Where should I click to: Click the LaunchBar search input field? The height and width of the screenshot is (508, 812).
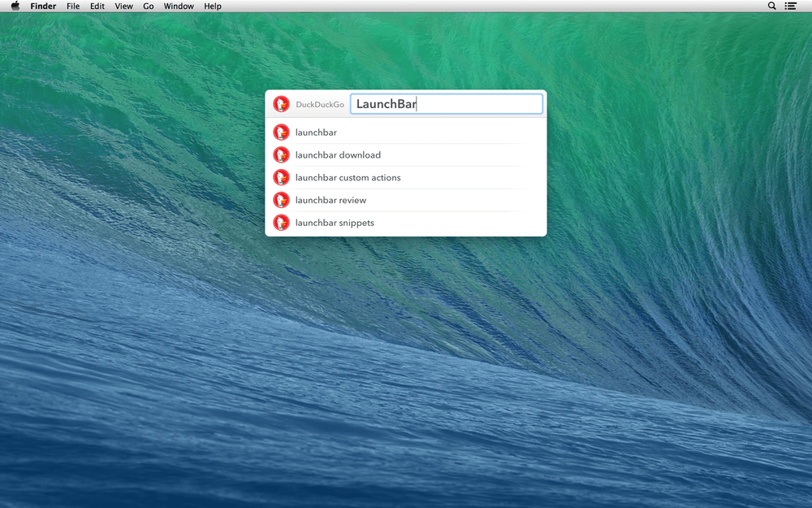[447, 104]
